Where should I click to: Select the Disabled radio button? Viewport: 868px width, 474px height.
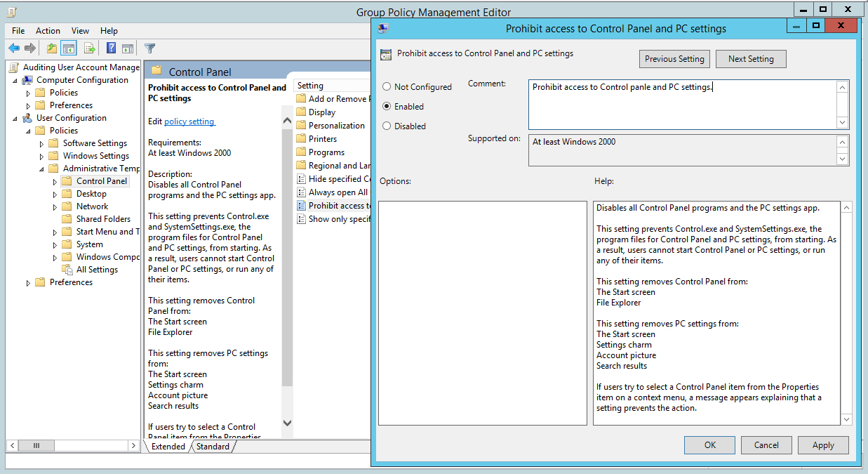coord(387,126)
